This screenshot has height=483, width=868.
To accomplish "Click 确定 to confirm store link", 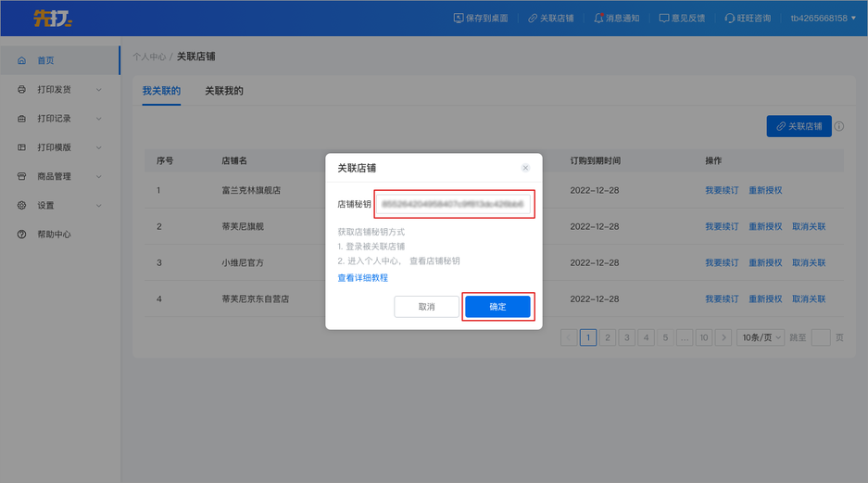I will (497, 307).
